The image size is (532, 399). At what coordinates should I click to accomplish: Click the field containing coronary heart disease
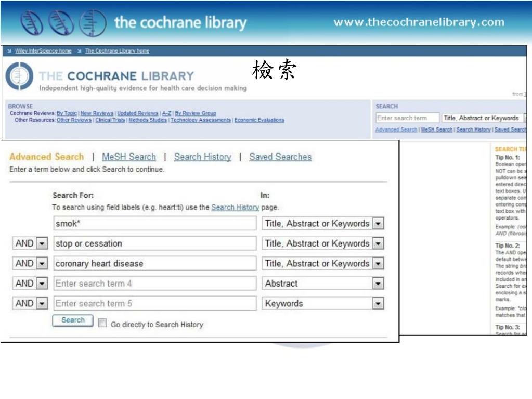[155, 264]
